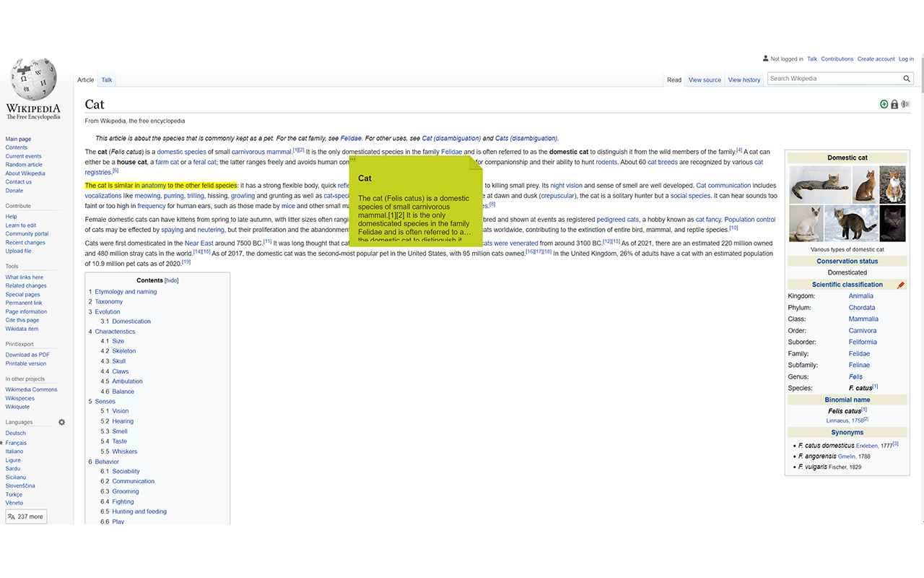Viewport: 924px width, 578px height.
Task: Click the spoken article speaker icon
Action: point(905,105)
